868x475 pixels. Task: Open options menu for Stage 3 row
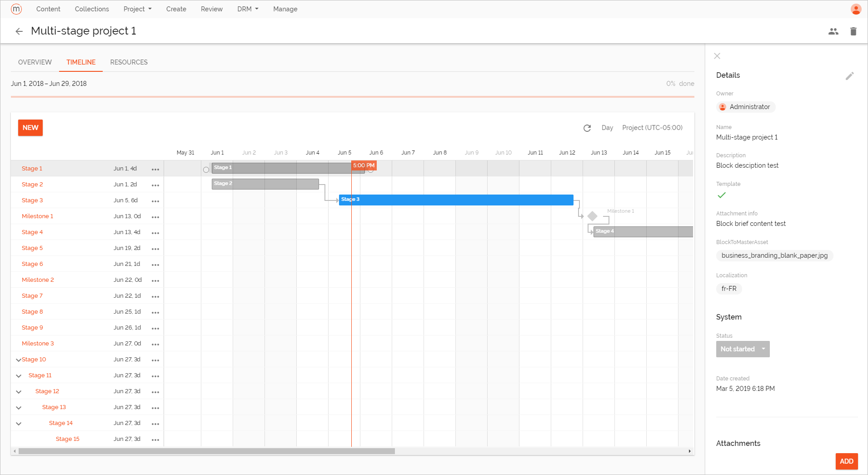point(155,200)
